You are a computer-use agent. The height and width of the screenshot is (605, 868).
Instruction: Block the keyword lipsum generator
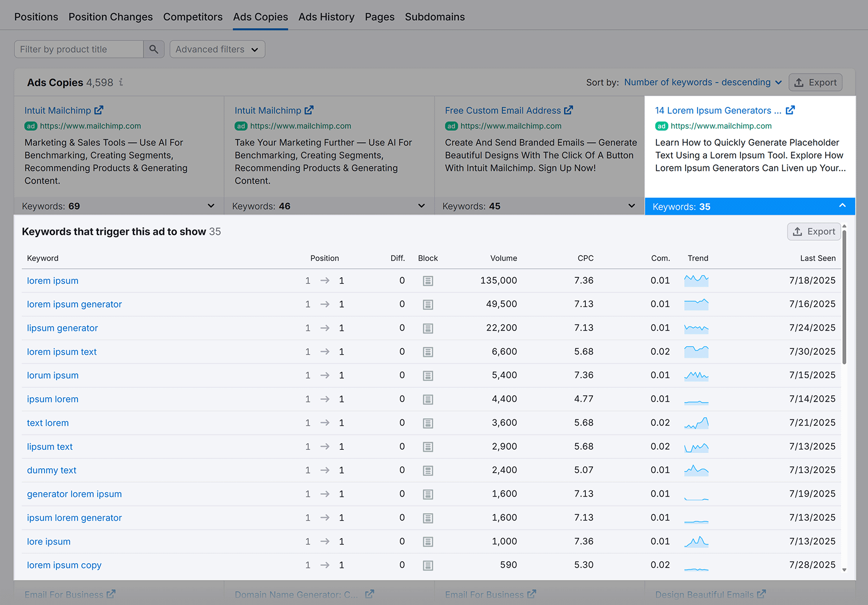428,328
